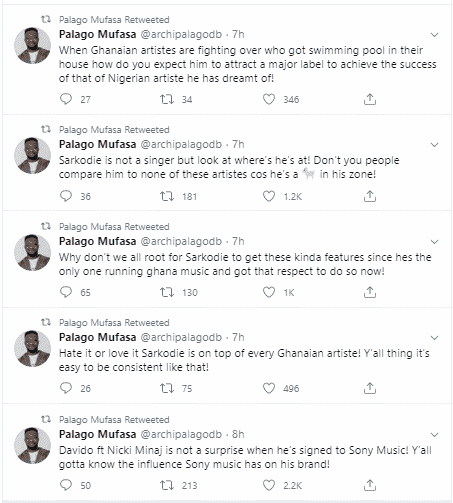The width and height of the screenshot is (453, 503).
Task: Like the 'Sarkodie is not a singer' tweet
Action: tap(269, 196)
